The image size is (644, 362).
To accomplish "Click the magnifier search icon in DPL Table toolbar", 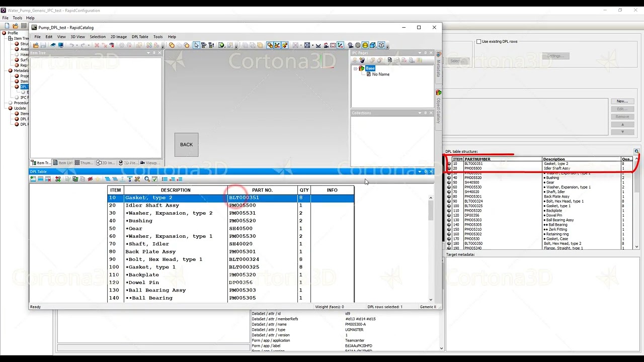I will coord(147,179).
